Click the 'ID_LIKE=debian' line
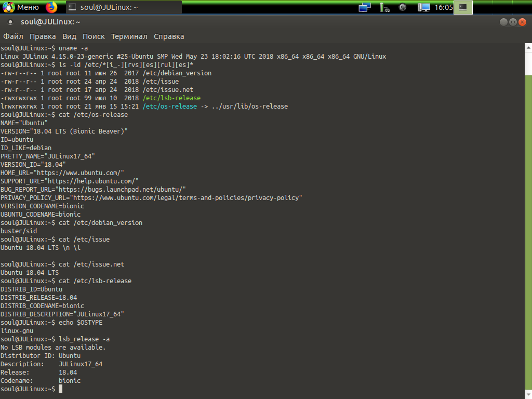Viewport: 532px width, 399px height. pyautogui.click(x=26, y=148)
